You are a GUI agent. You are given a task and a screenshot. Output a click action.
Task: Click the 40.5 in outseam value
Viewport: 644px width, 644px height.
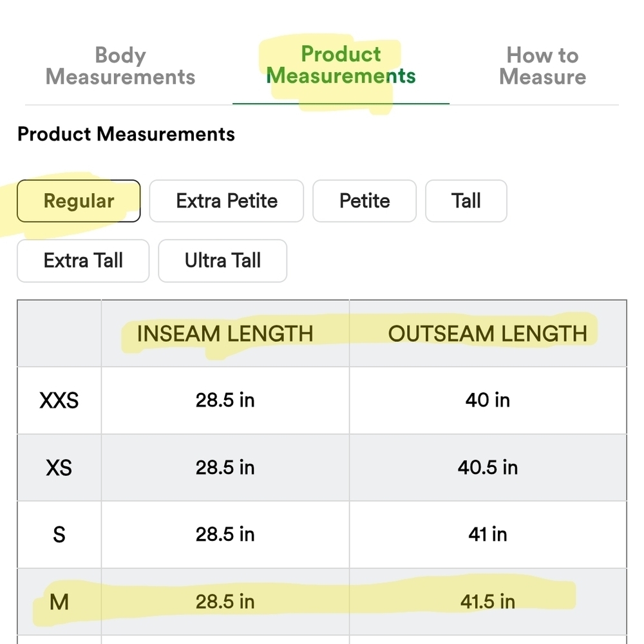[x=488, y=468]
